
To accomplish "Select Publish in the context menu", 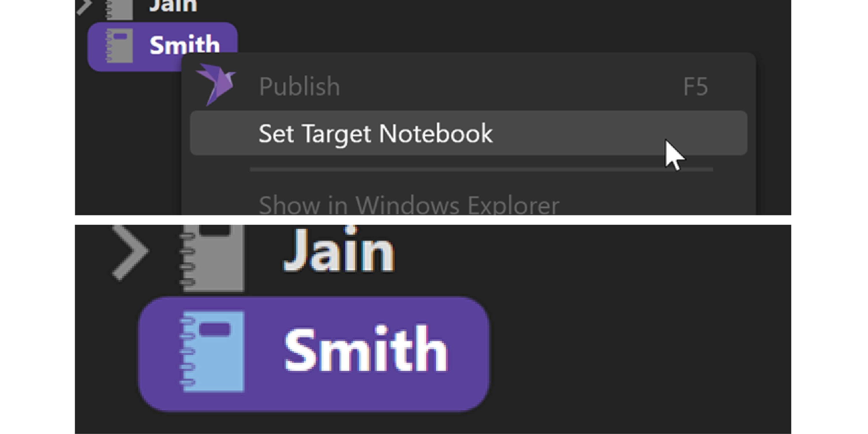I will 299,87.
